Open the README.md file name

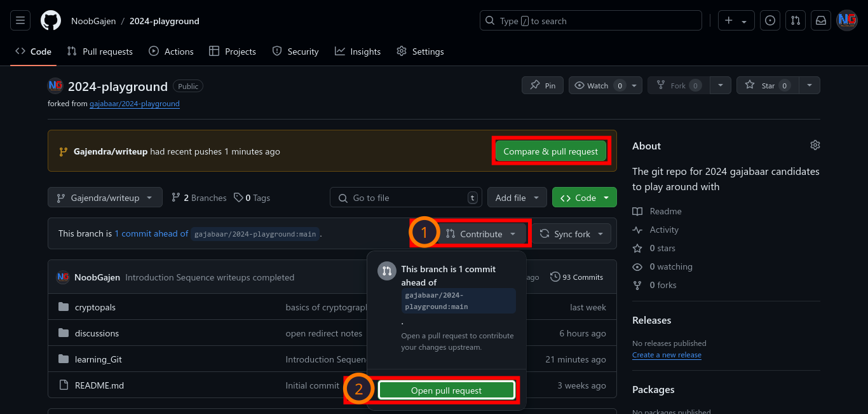99,385
